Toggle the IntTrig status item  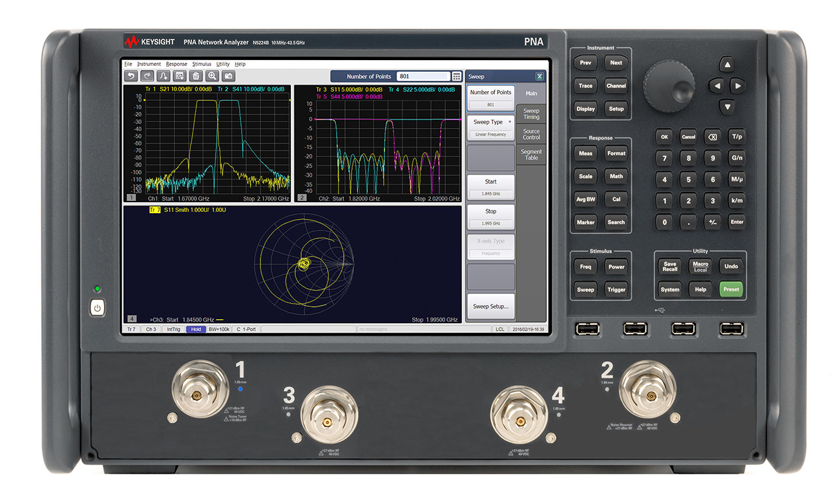coord(173,329)
